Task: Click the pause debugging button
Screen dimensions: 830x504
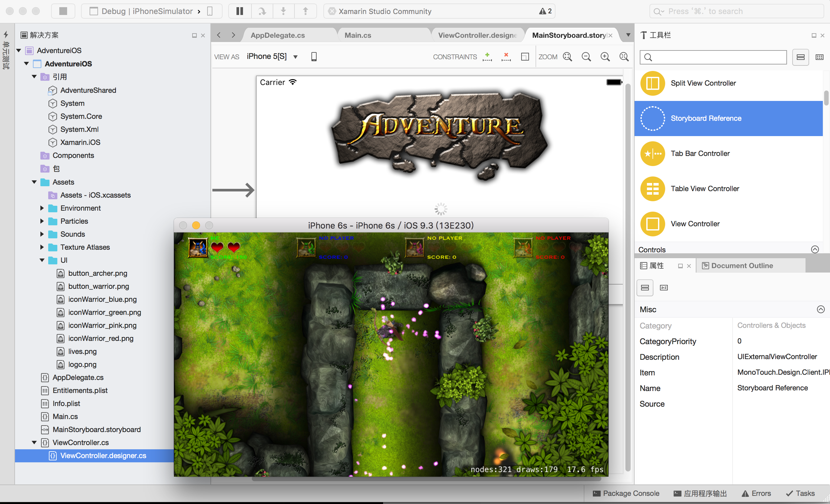Action: [x=239, y=11]
